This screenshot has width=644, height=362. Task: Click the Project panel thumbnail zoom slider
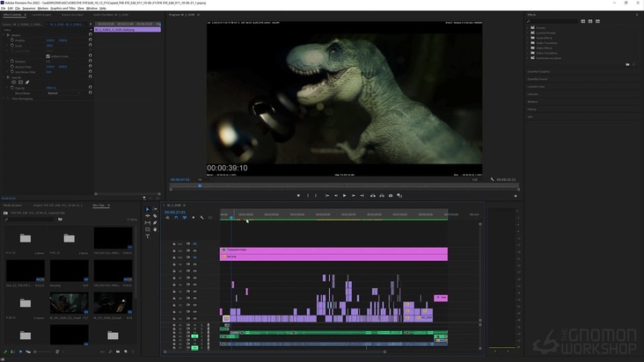coord(35,351)
